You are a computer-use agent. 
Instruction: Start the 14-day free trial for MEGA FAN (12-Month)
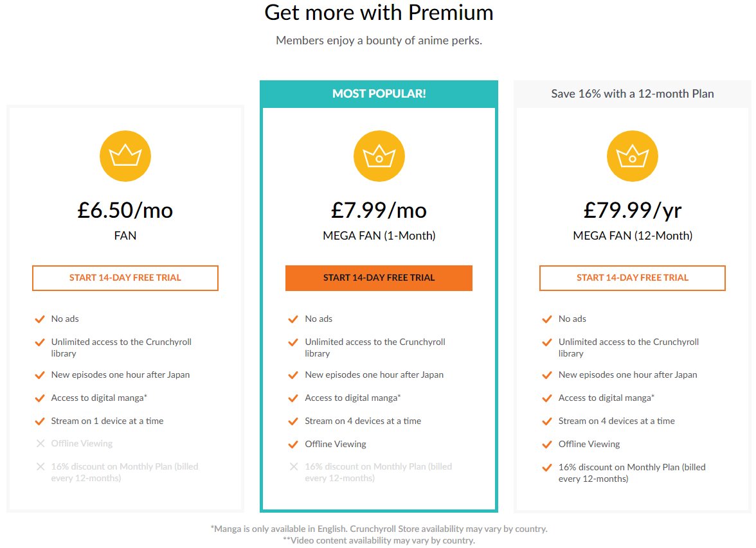pyautogui.click(x=632, y=278)
